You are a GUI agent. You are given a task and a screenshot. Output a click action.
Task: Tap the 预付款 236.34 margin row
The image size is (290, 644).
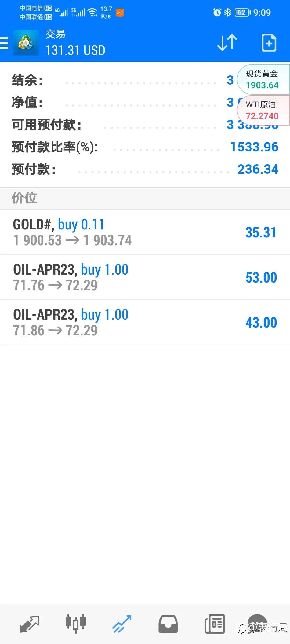coord(145,169)
